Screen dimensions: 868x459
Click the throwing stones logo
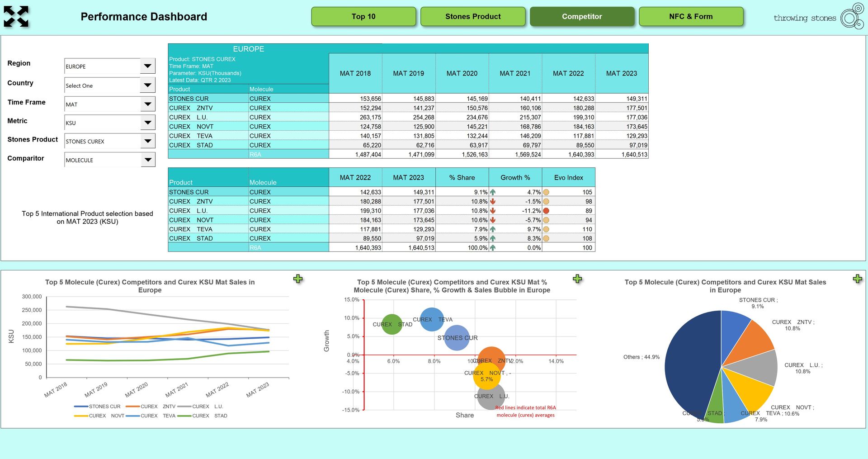pyautogui.click(x=818, y=17)
